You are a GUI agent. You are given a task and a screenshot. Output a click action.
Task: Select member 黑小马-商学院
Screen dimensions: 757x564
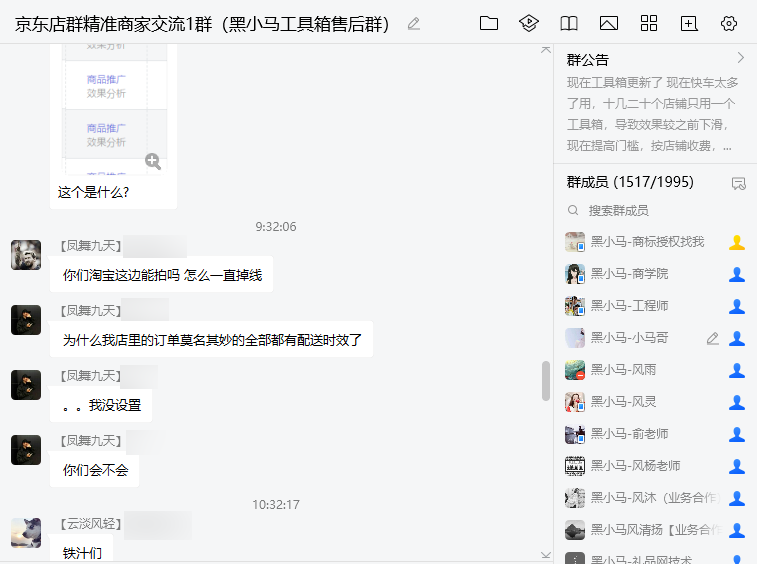[x=630, y=274]
